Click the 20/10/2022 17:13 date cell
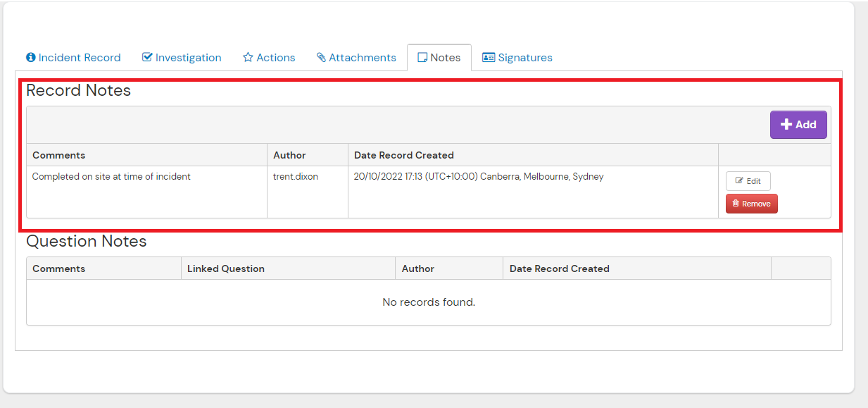Screen dimensions: 868x408 (479, 177)
